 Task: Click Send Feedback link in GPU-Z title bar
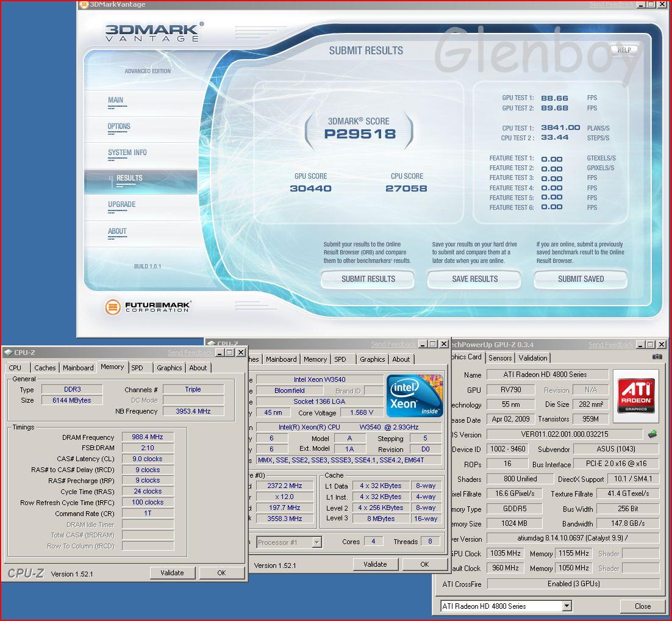(610, 345)
